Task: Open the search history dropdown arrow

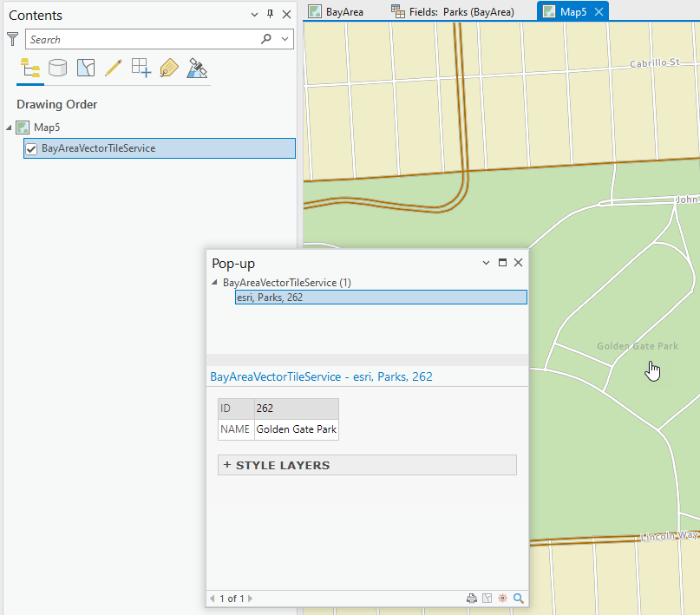Action: coord(284,39)
